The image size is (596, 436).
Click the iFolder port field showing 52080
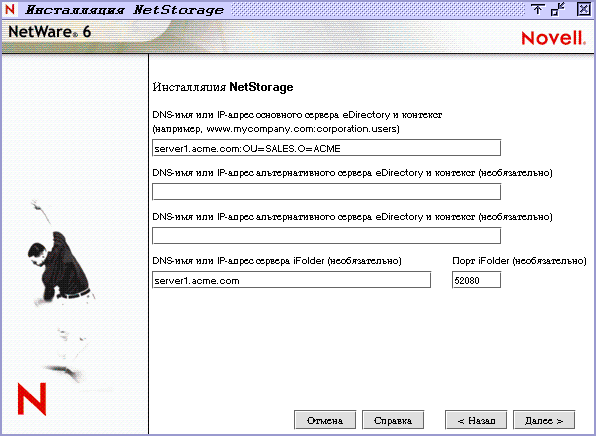coord(476,280)
